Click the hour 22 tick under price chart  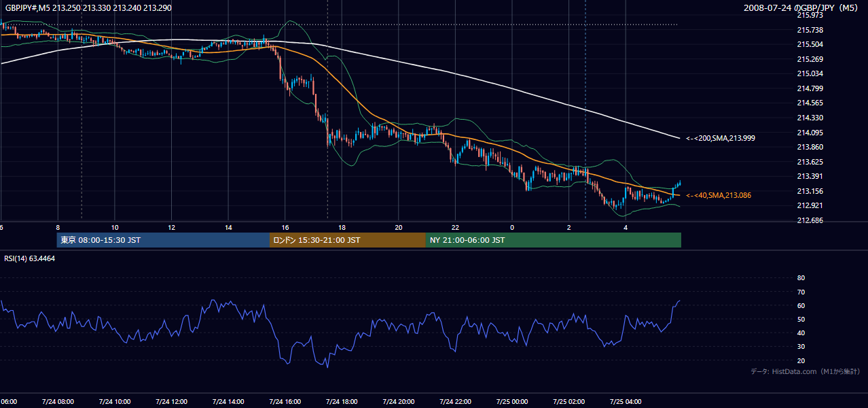(x=455, y=227)
